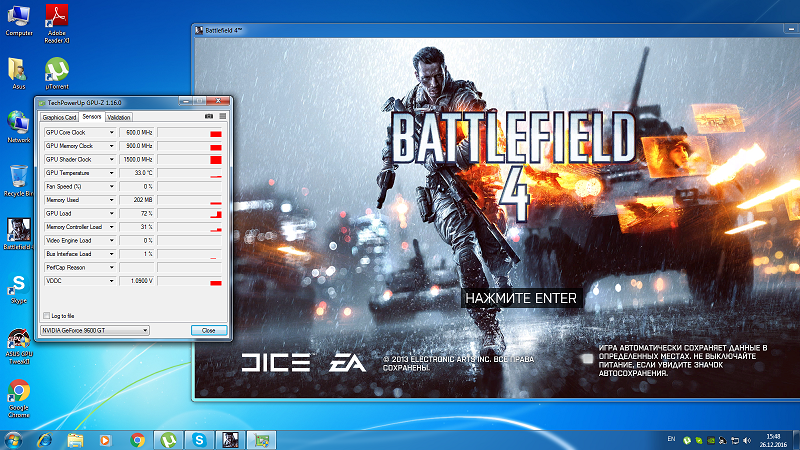Image resolution: width=800 pixels, height=450 pixels.
Task: Open the Network desktop icon
Action: (x=19, y=128)
